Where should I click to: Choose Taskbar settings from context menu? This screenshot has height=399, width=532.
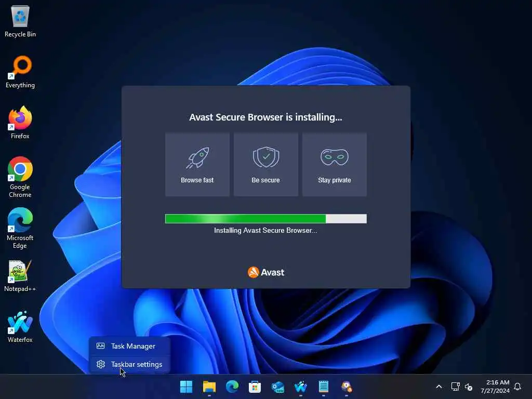click(x=129, y=364)
